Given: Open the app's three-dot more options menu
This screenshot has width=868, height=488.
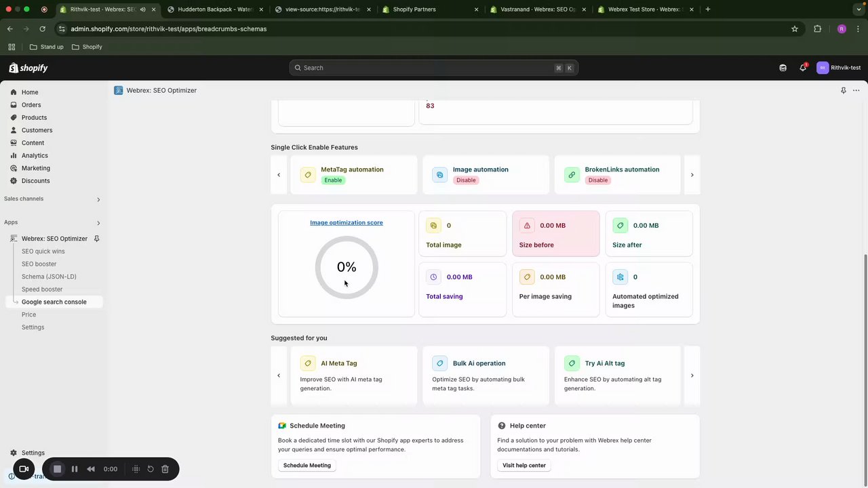Looking at the screenshot, I should coord(856,90).
